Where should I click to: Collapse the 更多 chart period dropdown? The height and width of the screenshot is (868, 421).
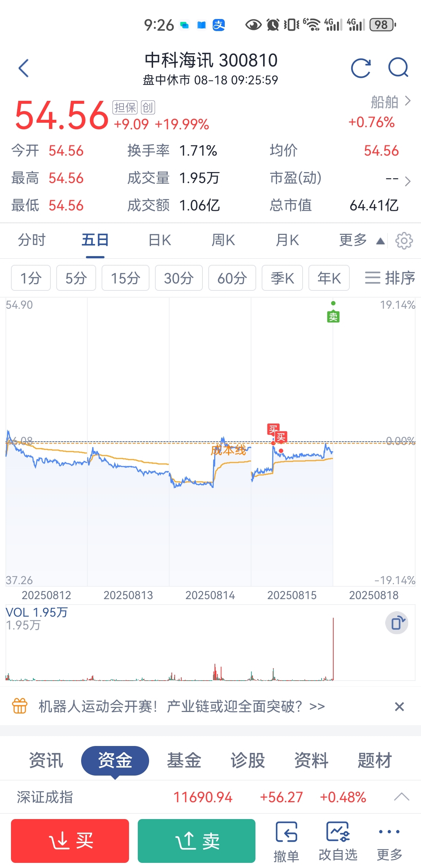click(x=361, y=240)
